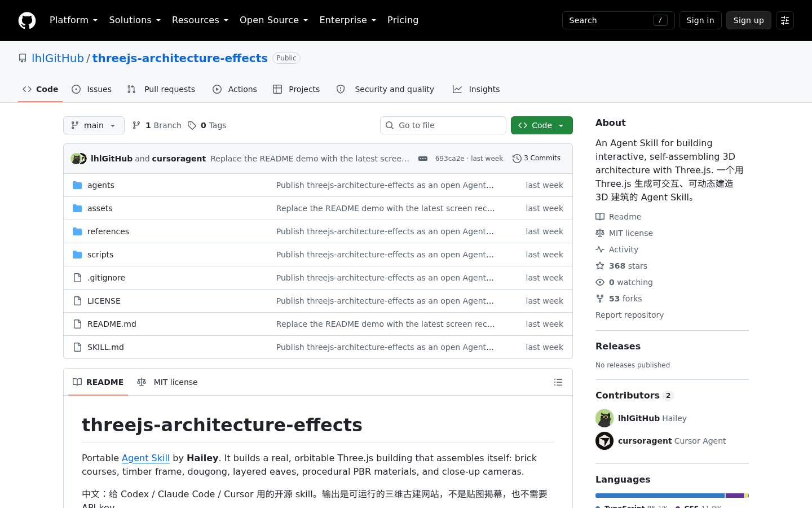The width and height of the screenshot is (812, 508).
Task: Click the Sign in button
Action: [700, 20]
